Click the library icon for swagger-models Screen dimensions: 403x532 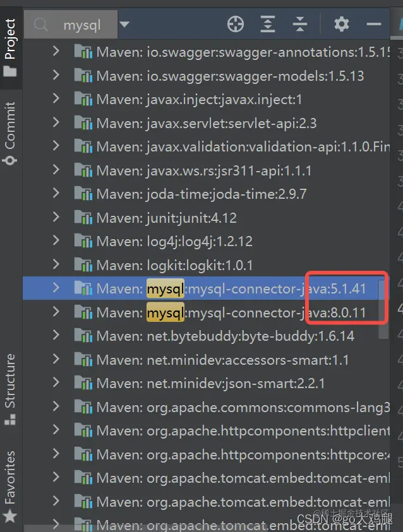83,75
